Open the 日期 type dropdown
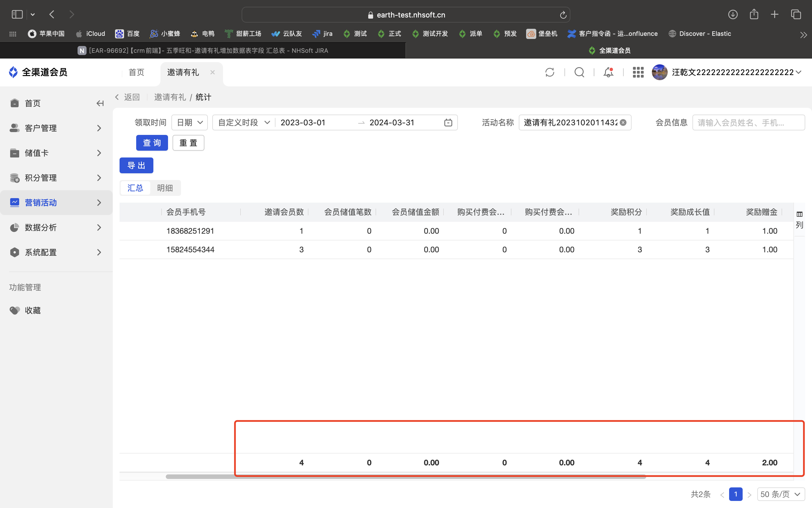812x508 pixels. coord(189,123)
